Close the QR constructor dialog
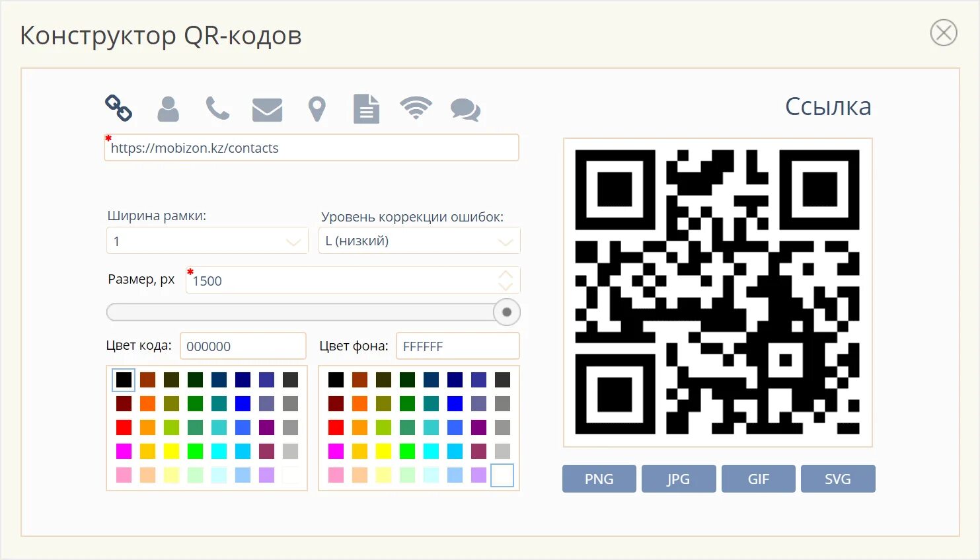The width and height of the screenshot is (980, 560). coord(944,32)
